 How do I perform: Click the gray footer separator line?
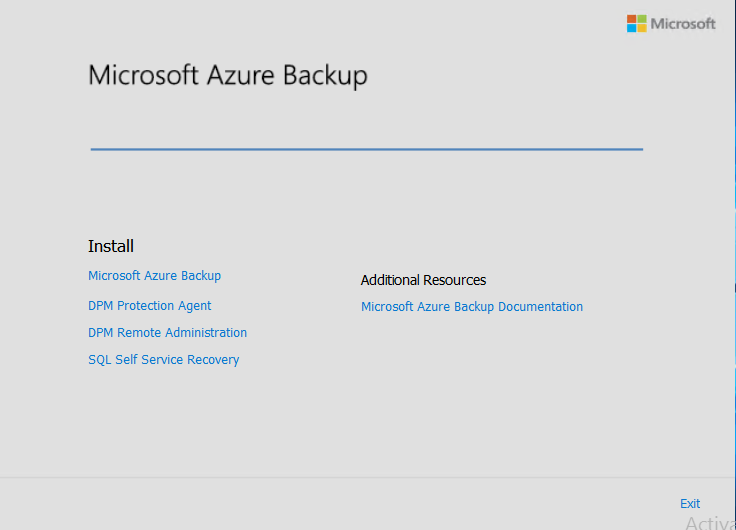pos(366,477)
